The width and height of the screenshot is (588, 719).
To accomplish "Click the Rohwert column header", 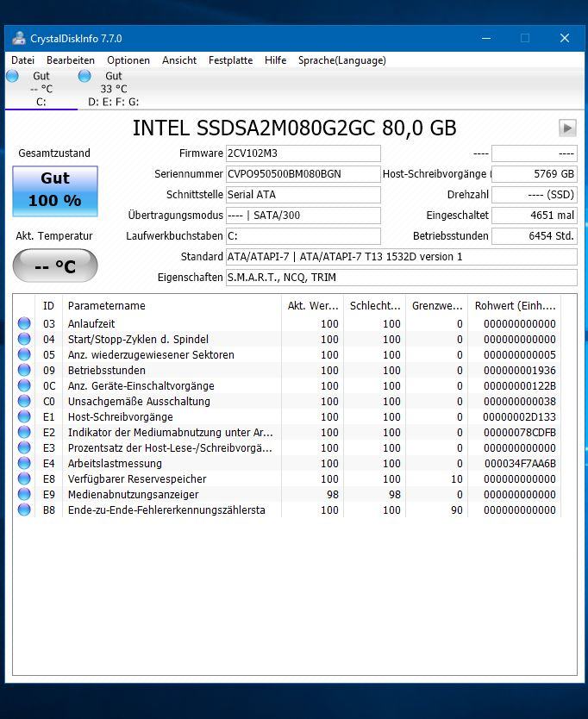I will tap(514, 306).
